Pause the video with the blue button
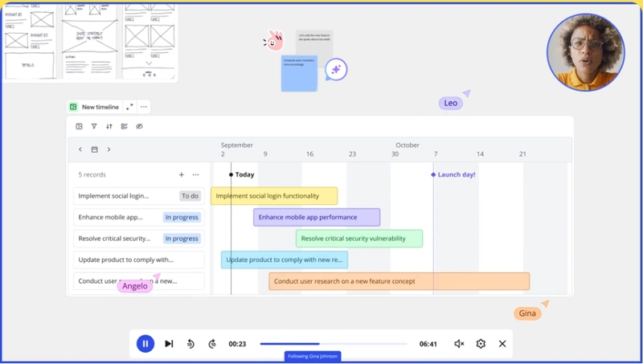This screenshot has width=643, height=364. [145, 343]
